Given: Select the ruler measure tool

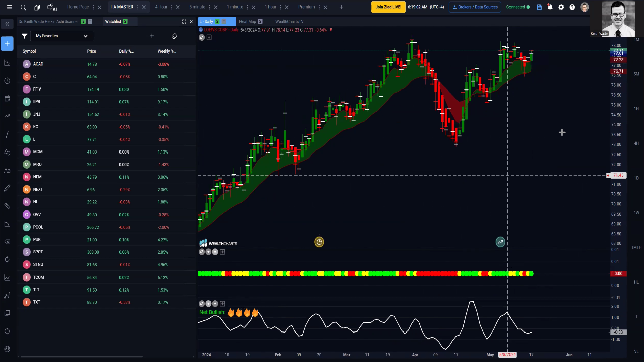Looking at the screenshot, I should coord(7,206).
